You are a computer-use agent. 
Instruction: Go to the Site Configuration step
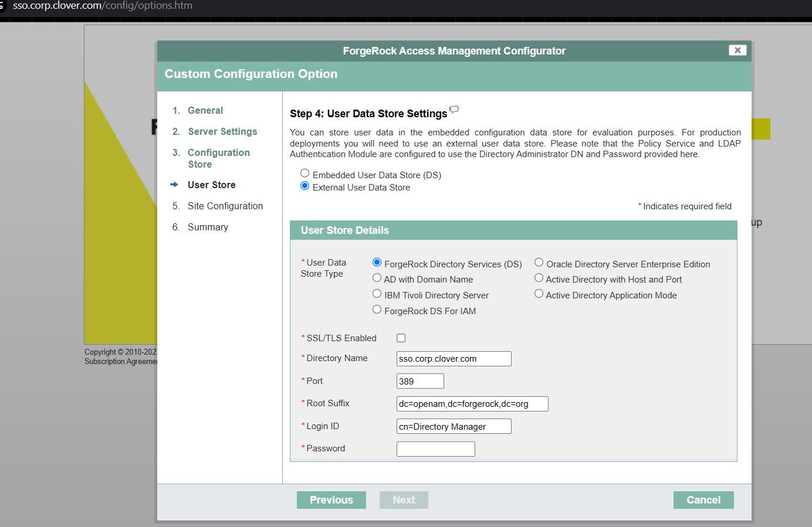[x=225, y=206]
